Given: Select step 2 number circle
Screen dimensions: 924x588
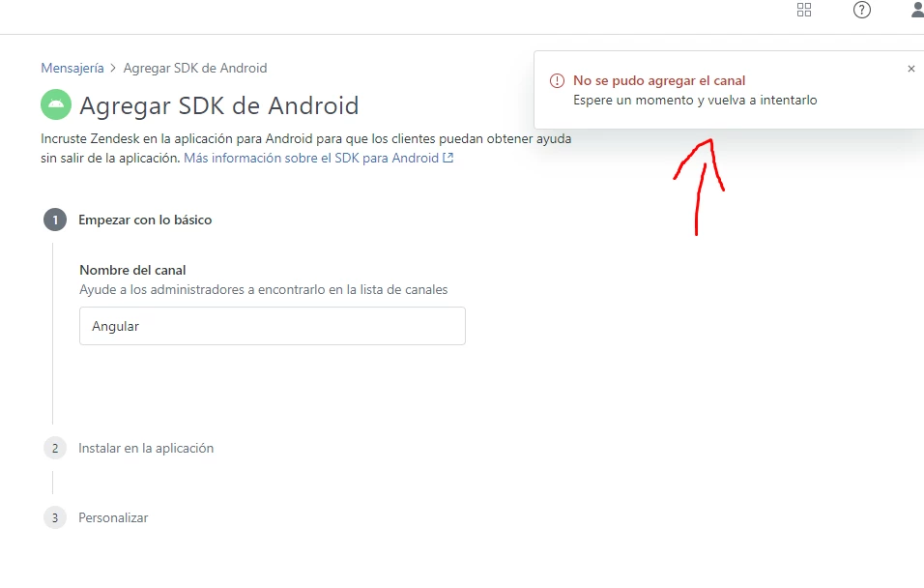Looking at the screenshot, I should 55,448.
